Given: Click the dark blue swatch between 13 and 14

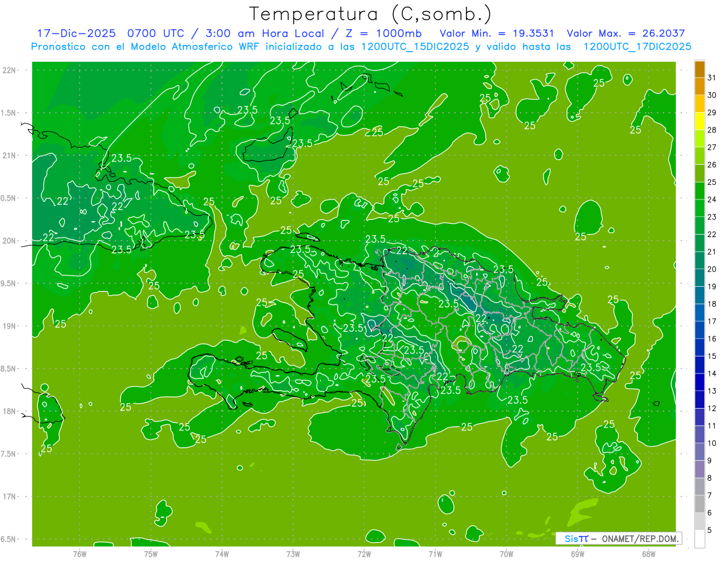Looking at the screenshot, I should pos(699,383).
